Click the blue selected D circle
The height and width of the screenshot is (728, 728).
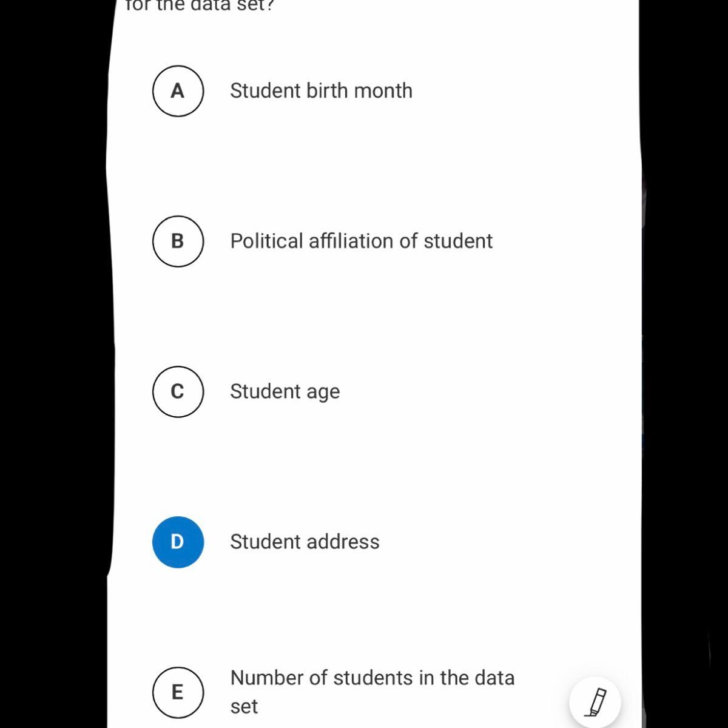pos(177,542)
